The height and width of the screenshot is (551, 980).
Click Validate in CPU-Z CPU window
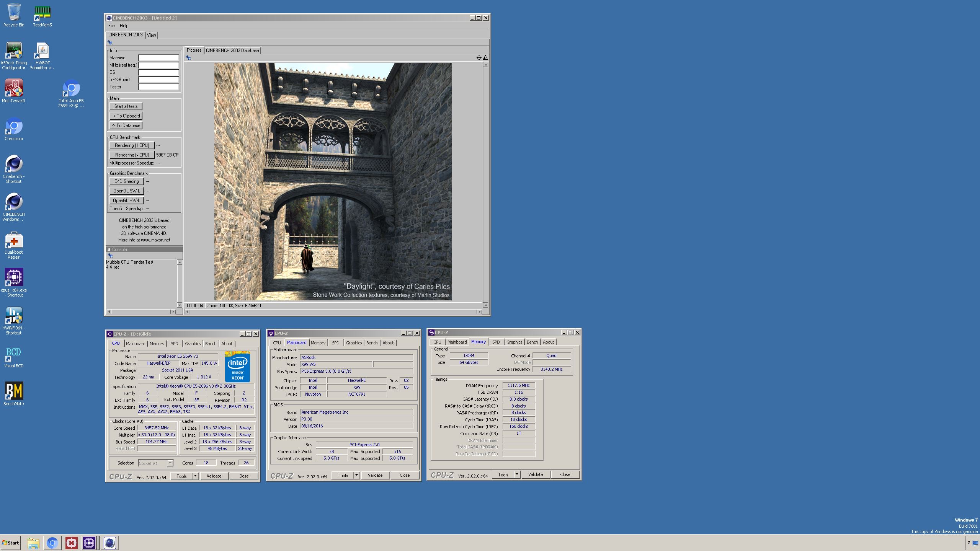coord(214,476)
